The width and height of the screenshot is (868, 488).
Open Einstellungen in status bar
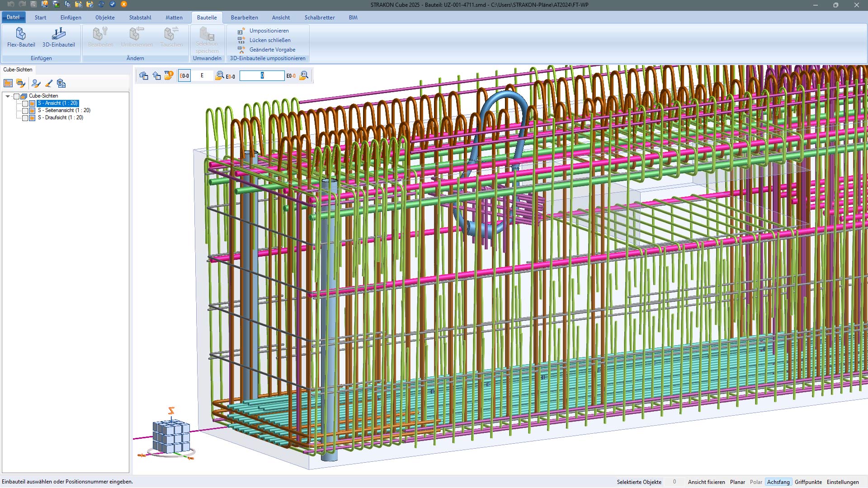click(x=843, y=482)
